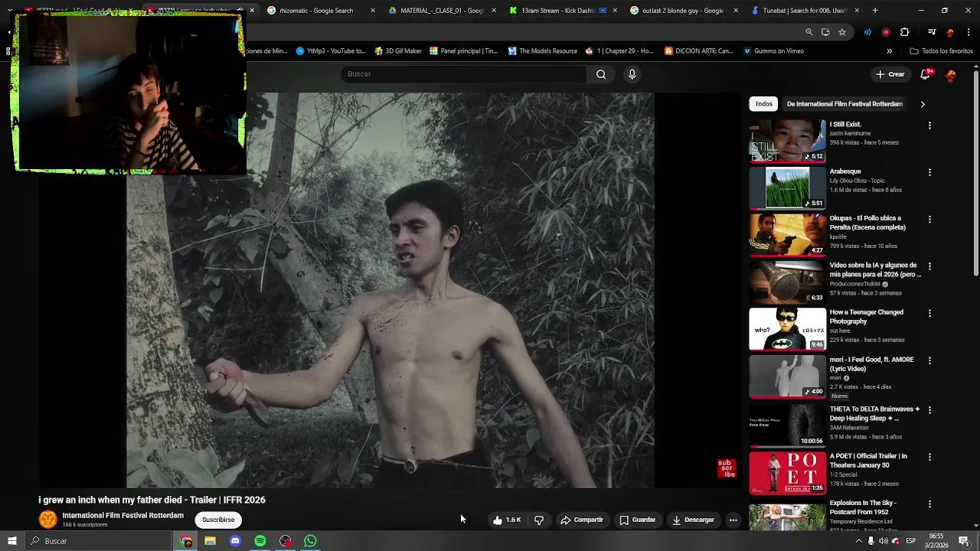The image size is (980, 551).
Task: Open WhatsApp from the taskbar
Action: point(310,541)
